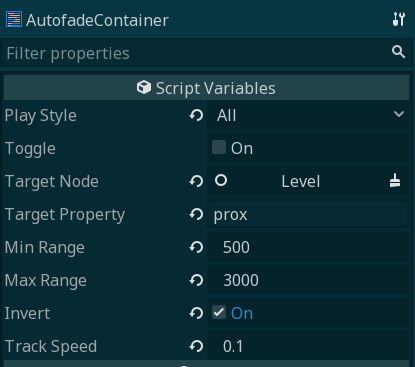Reset the Invert checkbox to default
The image size is (415, 367).
coord(196,313)
